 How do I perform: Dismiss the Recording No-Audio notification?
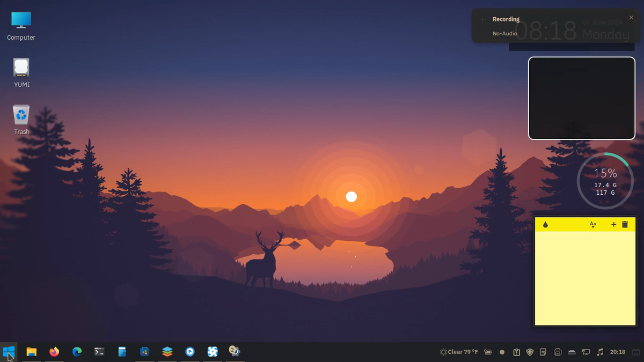(x=631, y=17)
